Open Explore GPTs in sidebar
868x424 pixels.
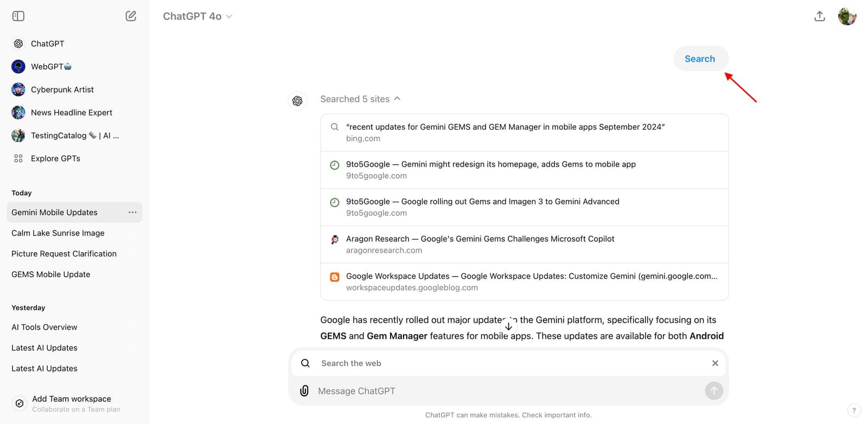pos(55,158)
